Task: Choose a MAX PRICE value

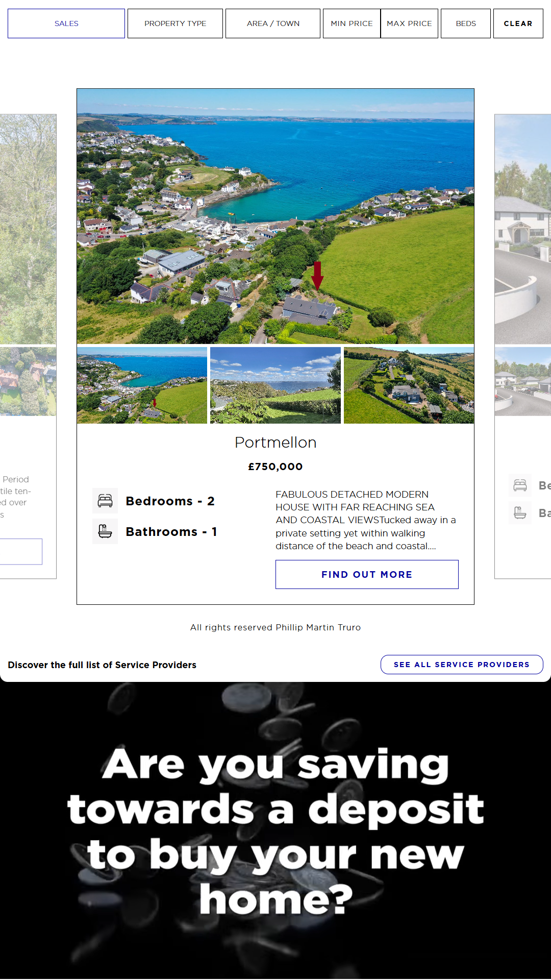Action: [409, 23]
